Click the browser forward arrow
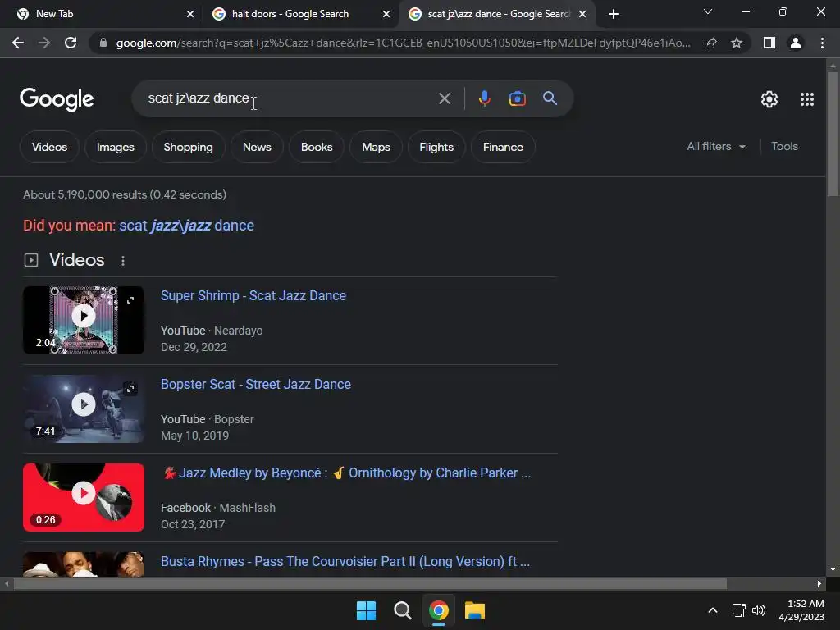The width and height of the screenshot is (840, 630). click(x=44, y=43)
